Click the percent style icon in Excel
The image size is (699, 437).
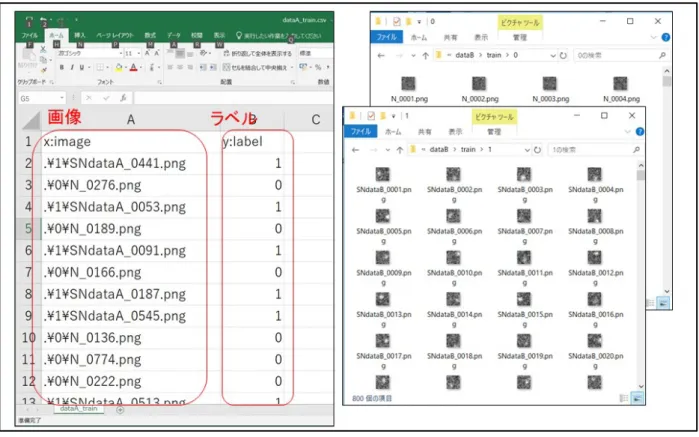(x=318, y=67)
